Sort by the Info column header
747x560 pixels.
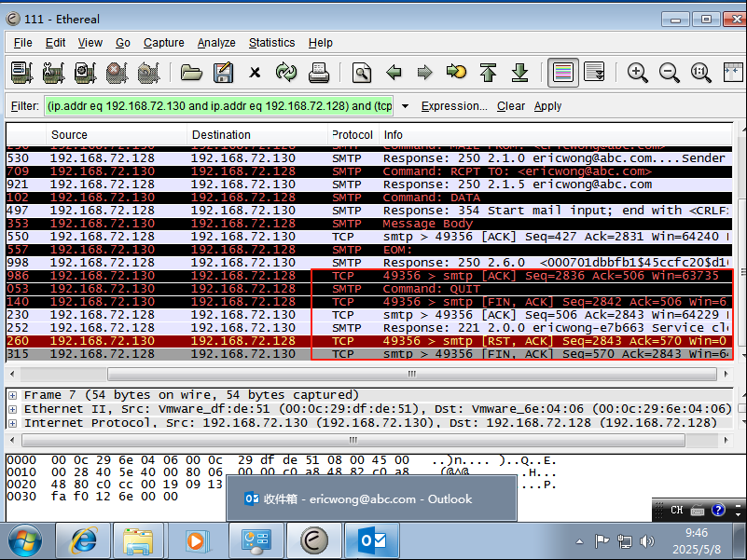coord(556,135)
